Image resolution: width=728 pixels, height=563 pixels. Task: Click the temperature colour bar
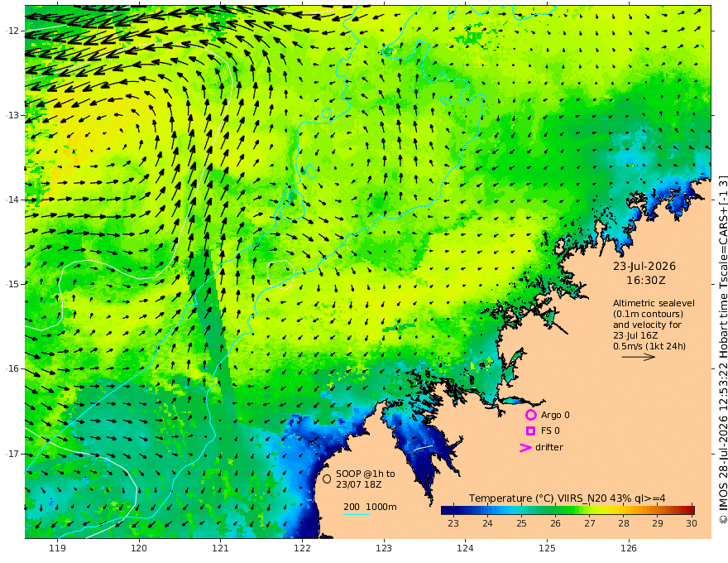568,510
